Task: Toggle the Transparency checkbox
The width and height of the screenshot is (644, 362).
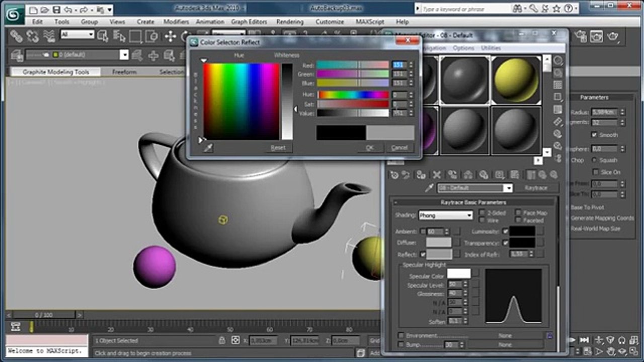Action: 505,243
